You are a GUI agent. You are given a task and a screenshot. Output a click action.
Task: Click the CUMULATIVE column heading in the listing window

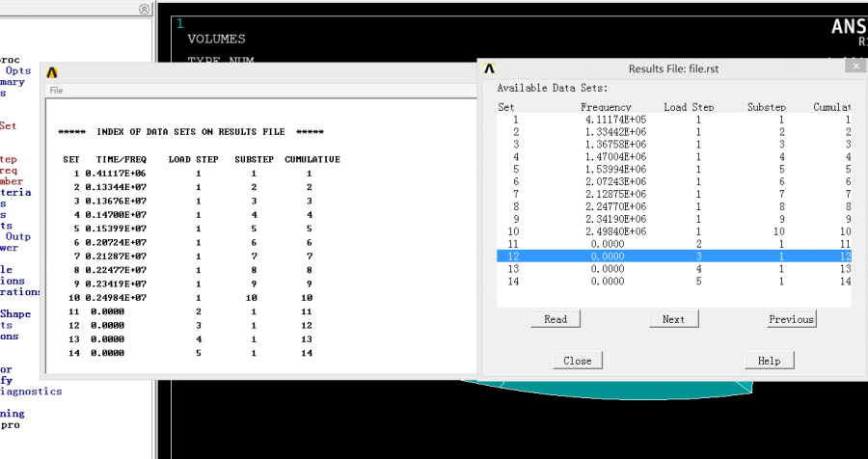tap(312, 159)
